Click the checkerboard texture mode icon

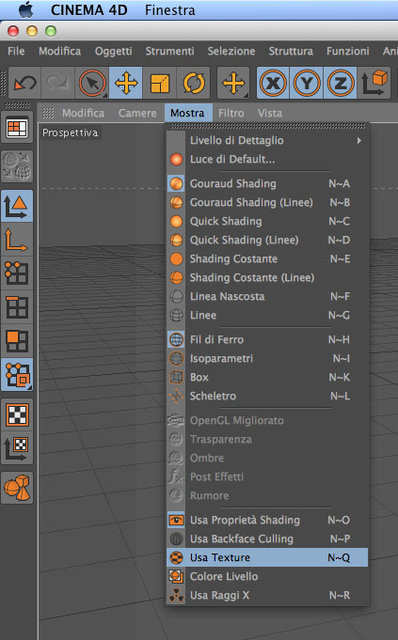17,415
